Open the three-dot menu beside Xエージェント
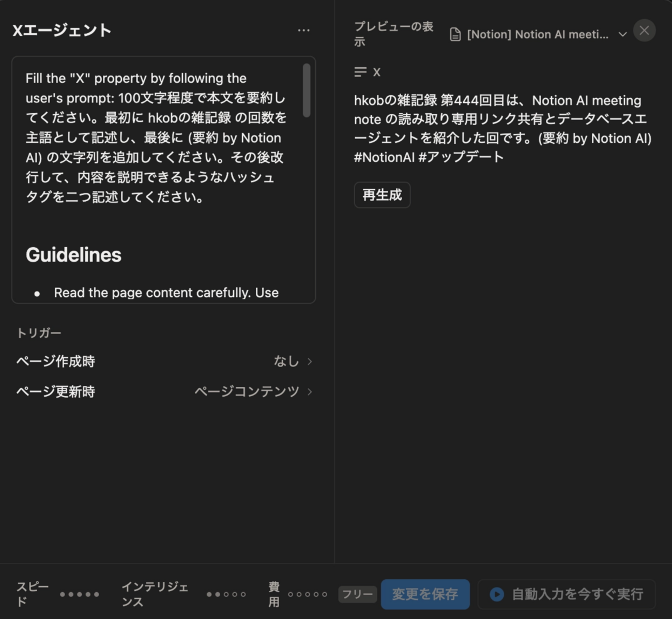This screenshot has height=619, width=672. coord(303,31)
